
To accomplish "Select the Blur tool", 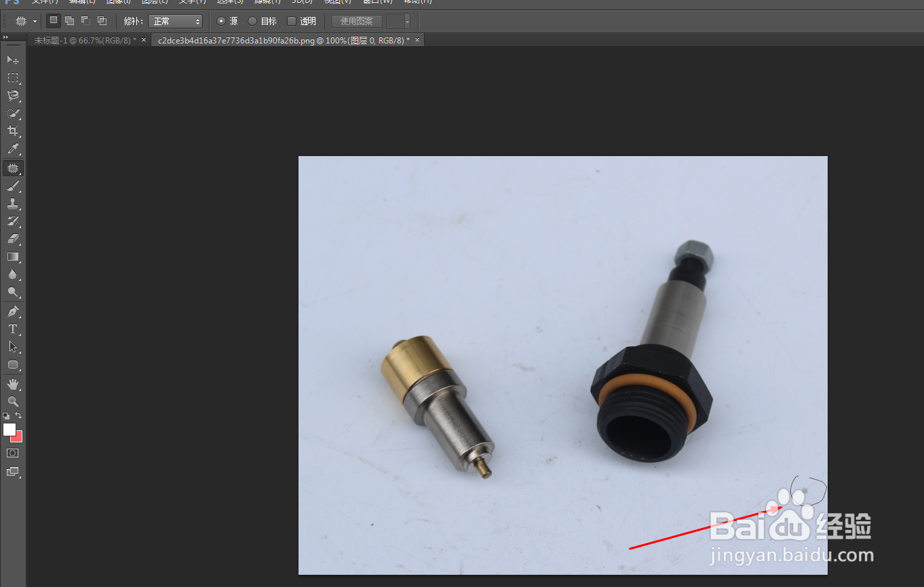I will (13, 274).
